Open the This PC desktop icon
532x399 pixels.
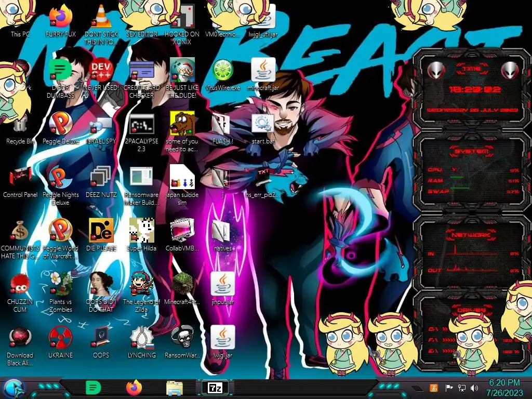20,20
